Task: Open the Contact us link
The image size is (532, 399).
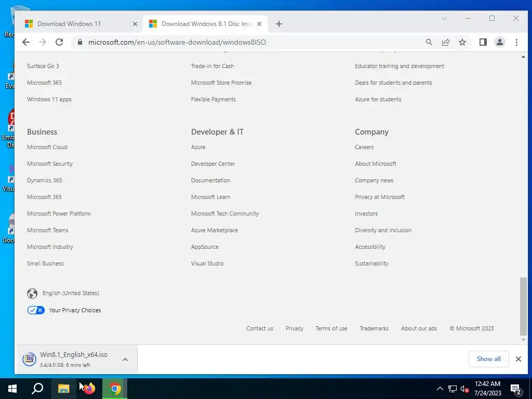Action: (260, 328)
